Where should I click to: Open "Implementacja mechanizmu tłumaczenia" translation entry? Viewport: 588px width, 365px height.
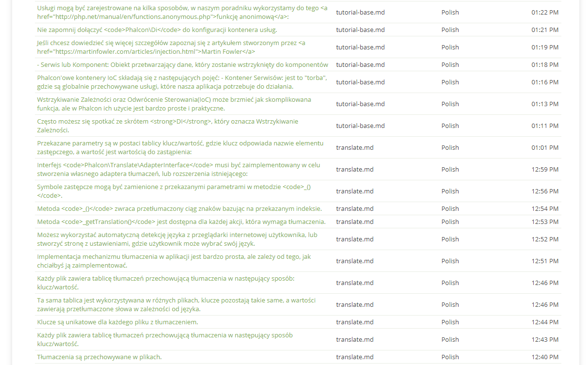174,261
